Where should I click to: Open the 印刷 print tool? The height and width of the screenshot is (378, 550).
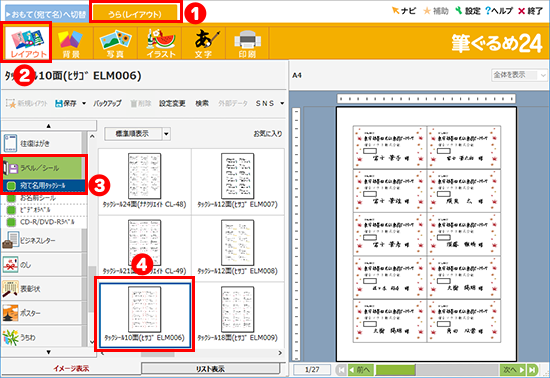click(247, 43)
